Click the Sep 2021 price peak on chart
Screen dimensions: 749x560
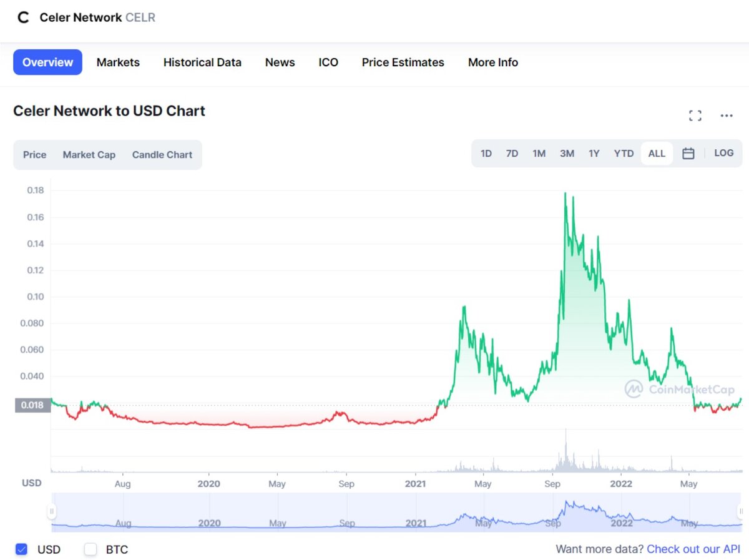[565, 194]
